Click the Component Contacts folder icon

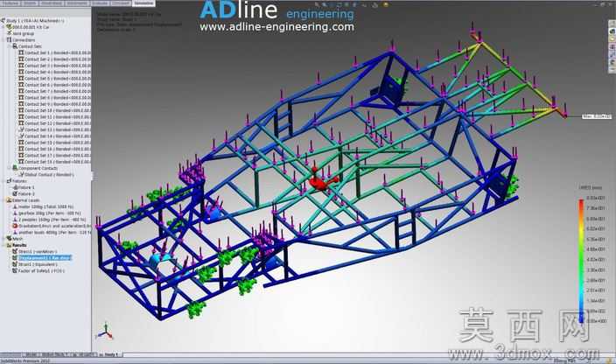tap(15, 168)
